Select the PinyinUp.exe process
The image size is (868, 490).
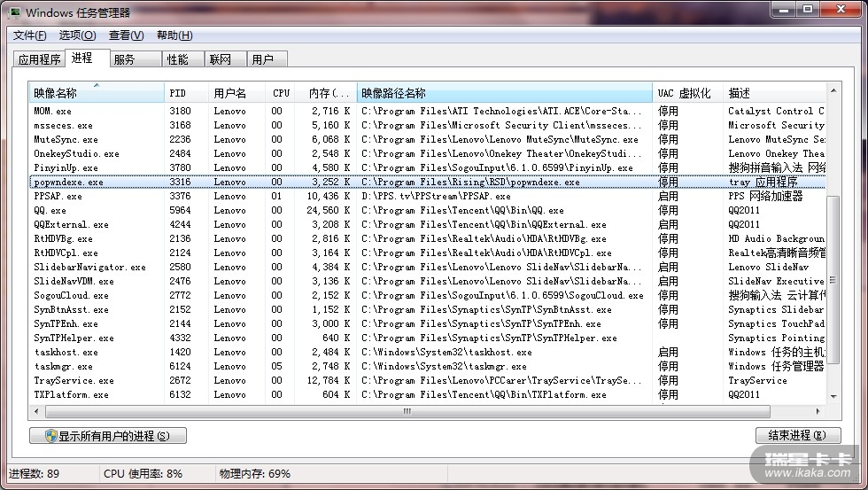coord(427,167)
